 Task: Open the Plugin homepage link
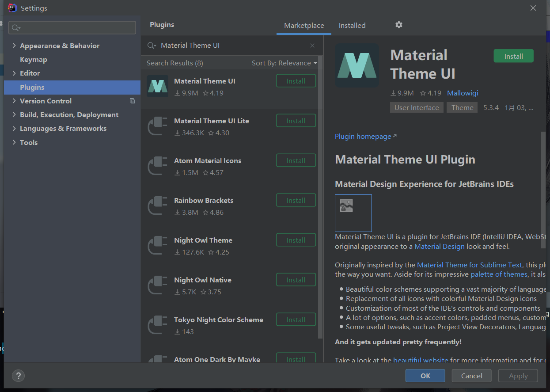click(366, 136)
